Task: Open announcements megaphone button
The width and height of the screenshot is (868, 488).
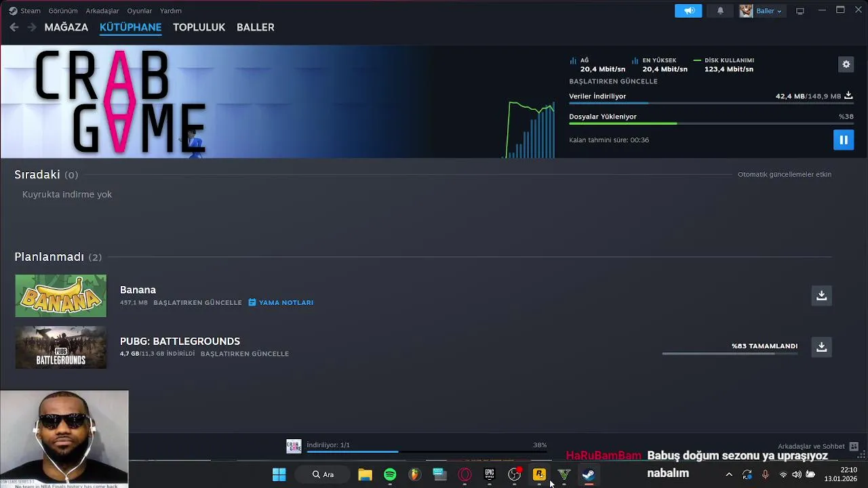Action: pyautogui.click(x=688, y=11)
